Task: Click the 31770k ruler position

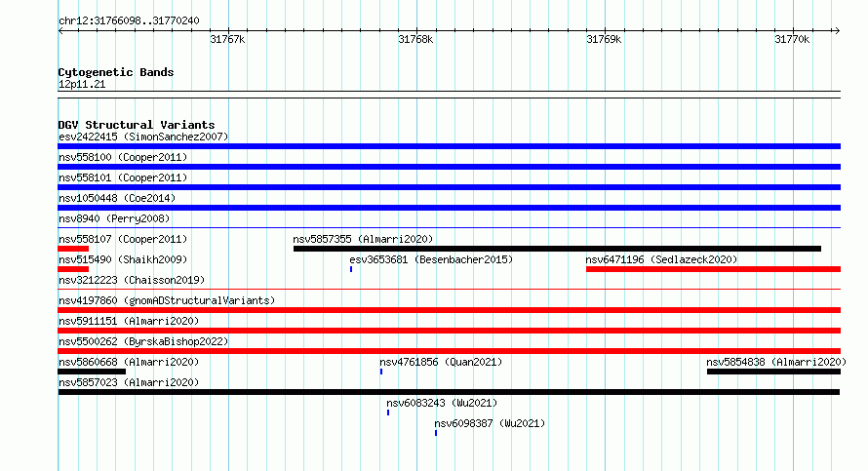Action: [x=792, y=40]
